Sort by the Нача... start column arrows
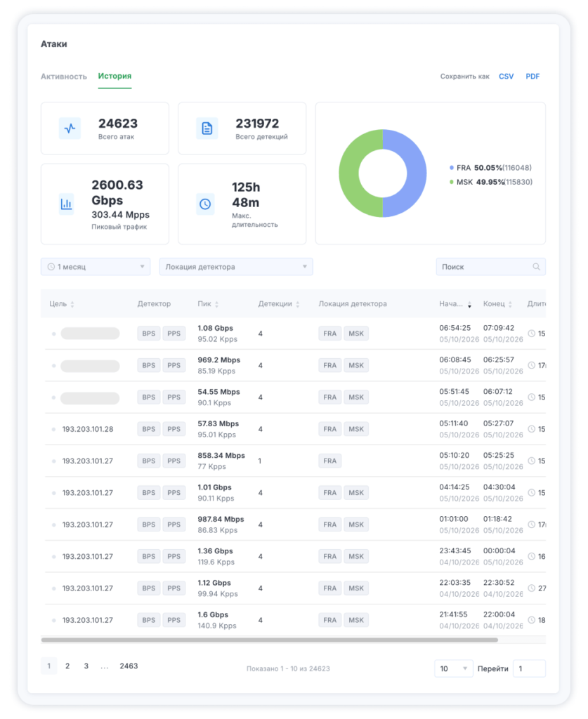 point(469,304)
